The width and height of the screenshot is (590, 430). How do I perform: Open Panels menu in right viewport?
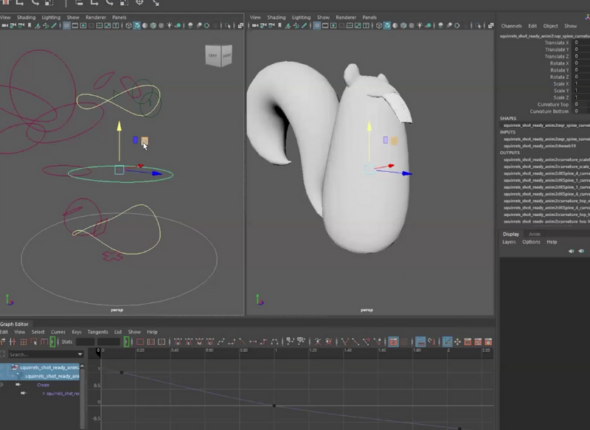(370, 17)
